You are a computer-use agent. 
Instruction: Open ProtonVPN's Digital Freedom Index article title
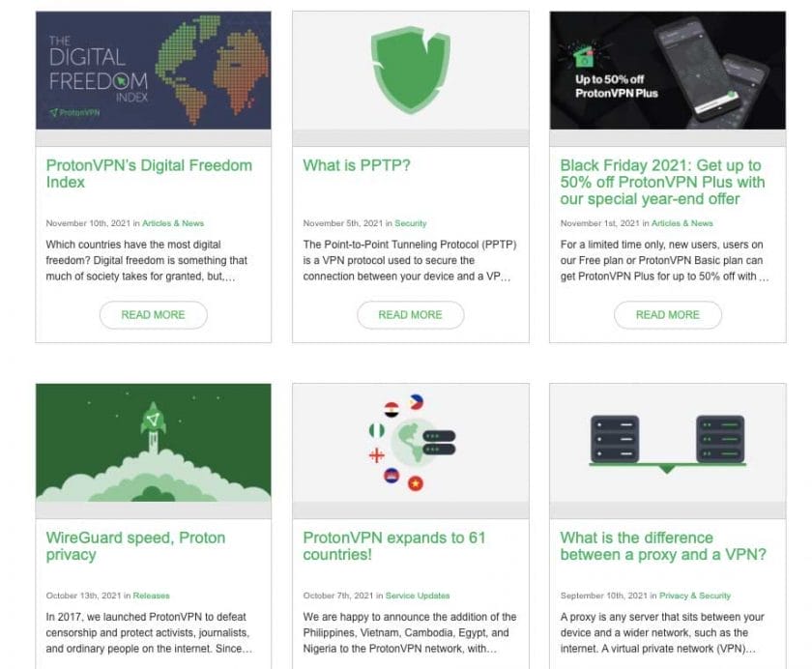(149, 173)
